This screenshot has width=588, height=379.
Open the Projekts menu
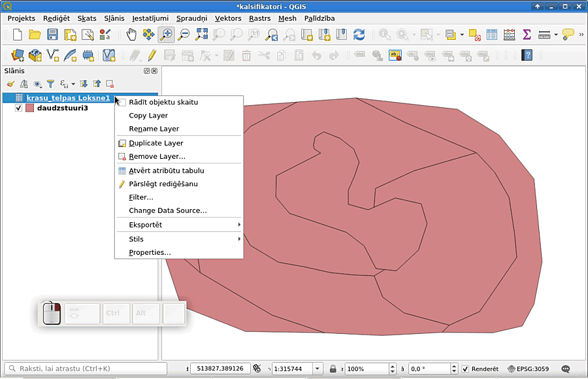(x=22, y=18)
